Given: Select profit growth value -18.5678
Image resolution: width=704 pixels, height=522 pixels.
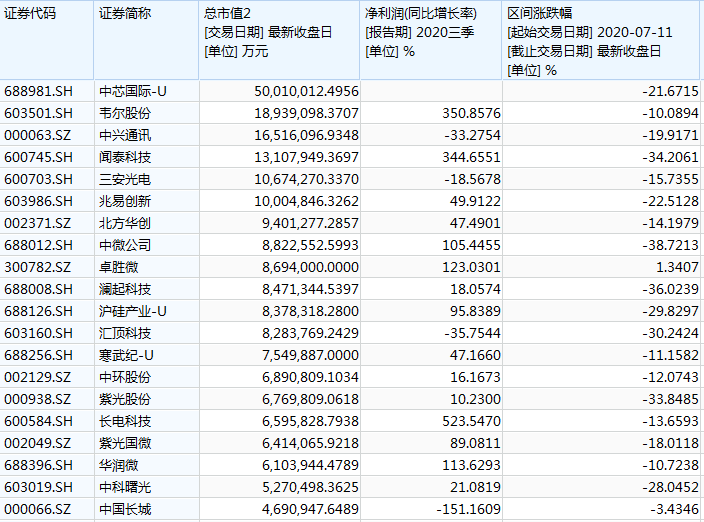Looking at the screenshot, I should point(472,180).
